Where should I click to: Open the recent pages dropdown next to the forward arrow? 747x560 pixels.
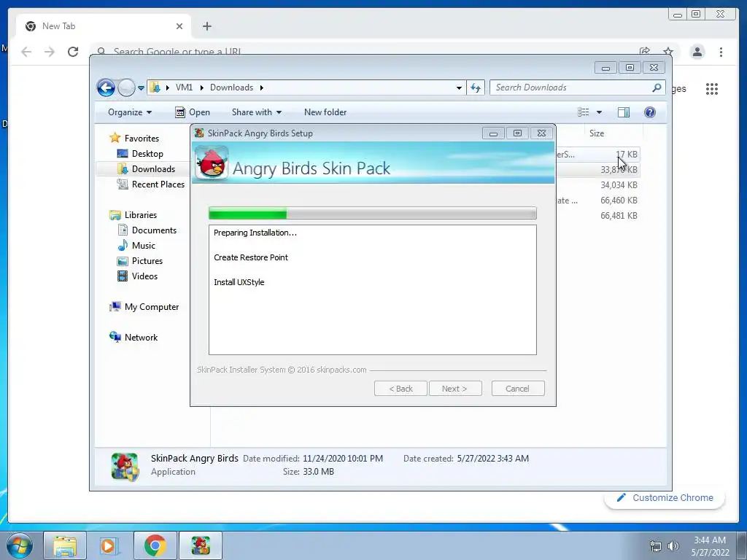click(141, 88)
